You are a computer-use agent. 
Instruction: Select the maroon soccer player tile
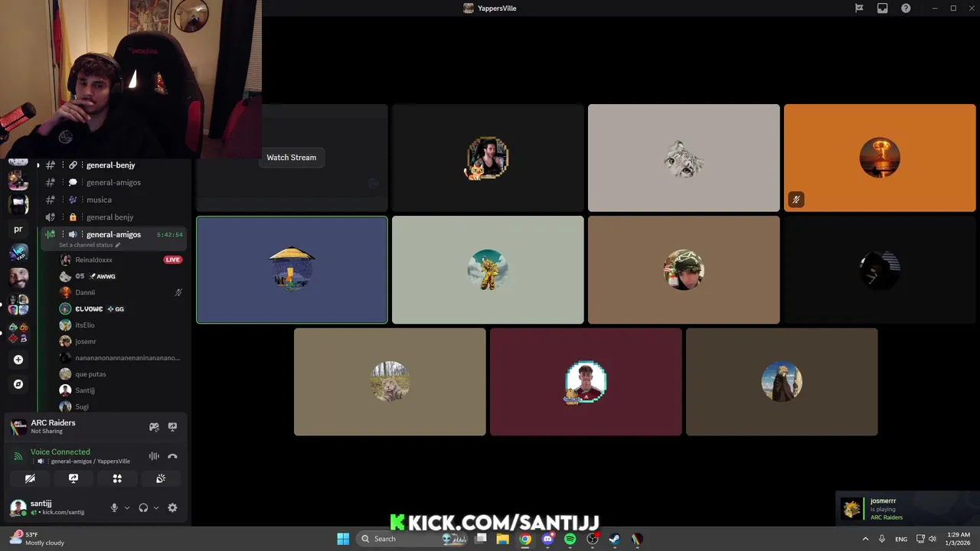pyautogui.click(x=586, y=382)
